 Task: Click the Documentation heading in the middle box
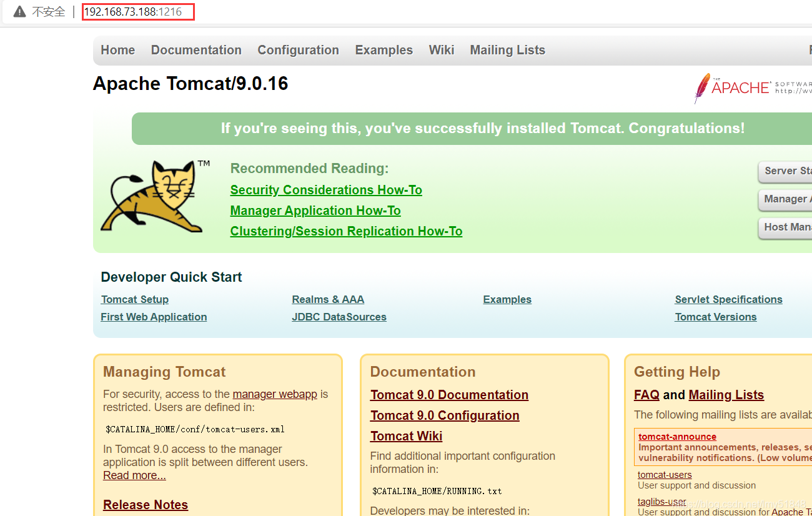pos(423,372)
